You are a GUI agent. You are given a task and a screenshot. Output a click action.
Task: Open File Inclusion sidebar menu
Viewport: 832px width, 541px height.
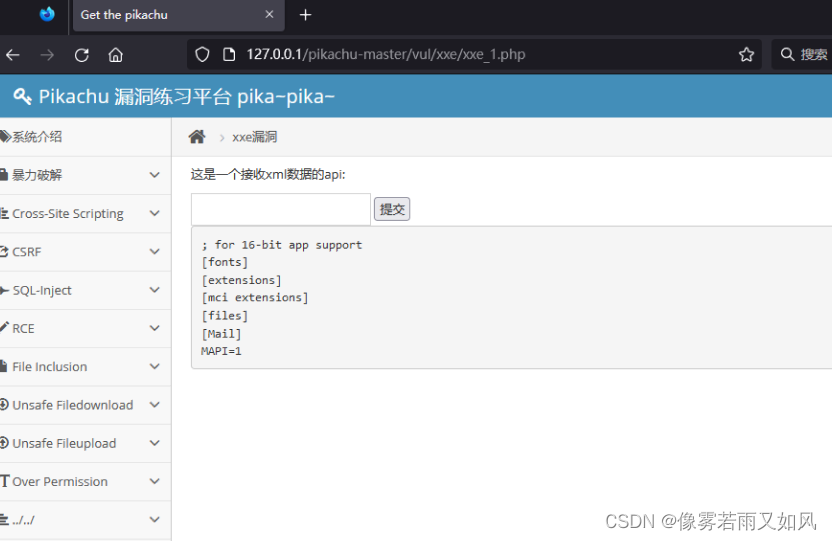[x=85, y=367]
